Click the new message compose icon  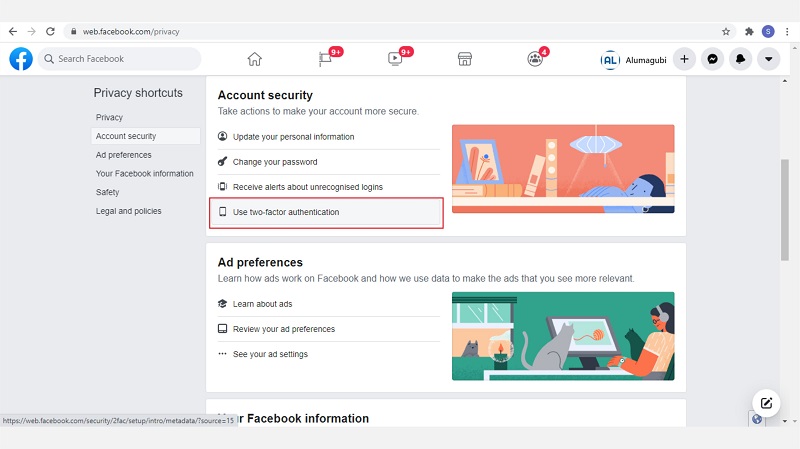point(766,403)
